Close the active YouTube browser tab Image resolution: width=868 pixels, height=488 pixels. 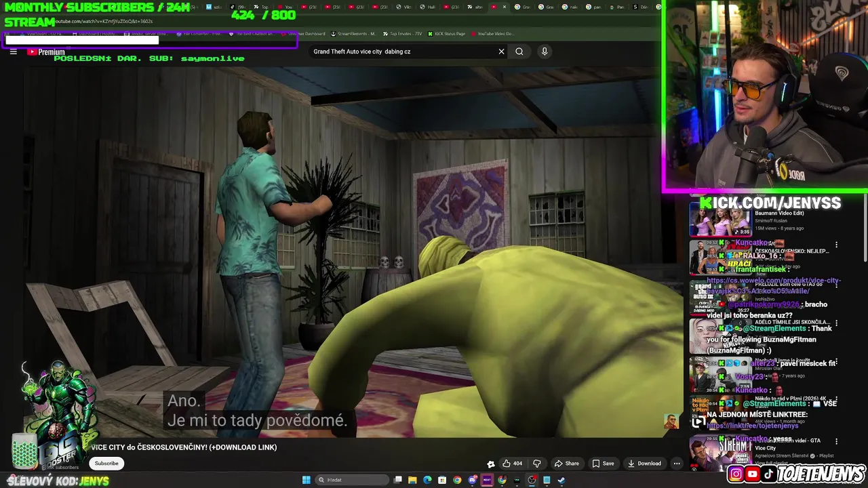504,7
